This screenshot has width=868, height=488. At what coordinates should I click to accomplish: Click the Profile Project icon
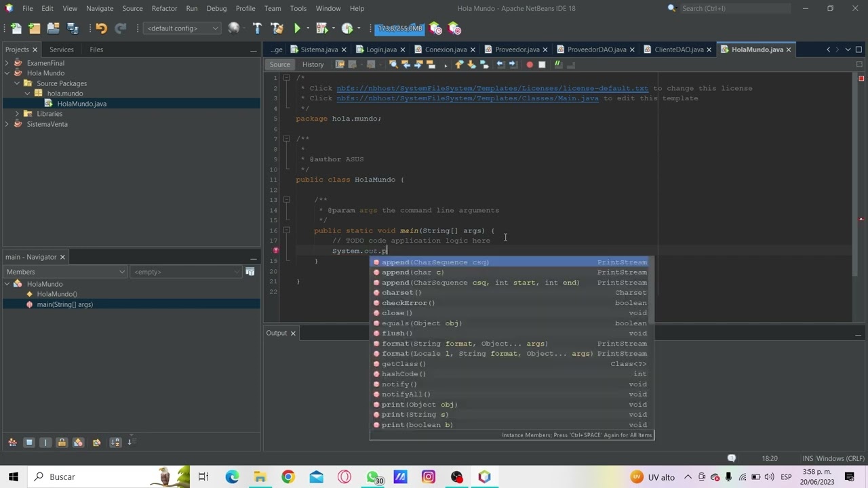[x=347, y=28]
